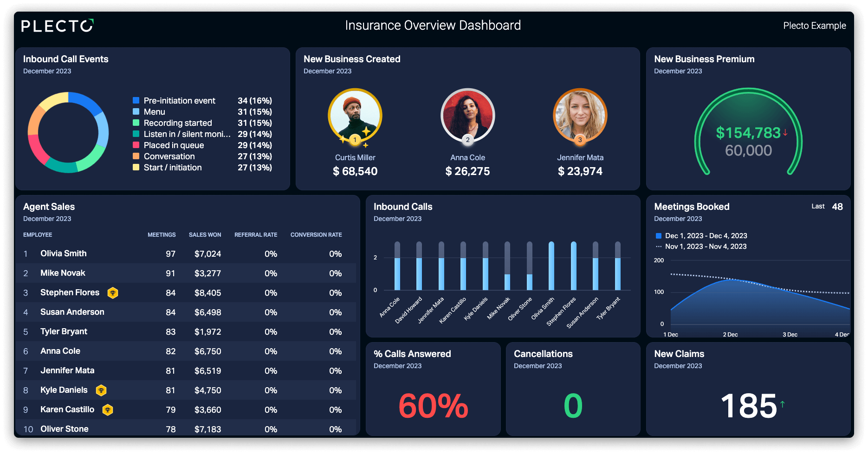Click Kyle Daniels' gold trophy badge
The image size is (868, 454).
[101, 390]
